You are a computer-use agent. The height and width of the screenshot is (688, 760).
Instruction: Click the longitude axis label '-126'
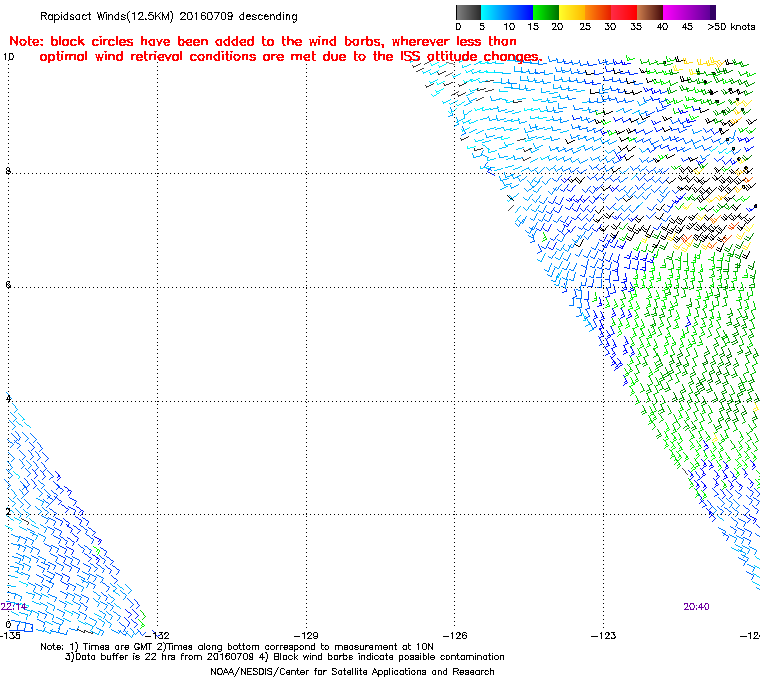click(x=455, y=636)
